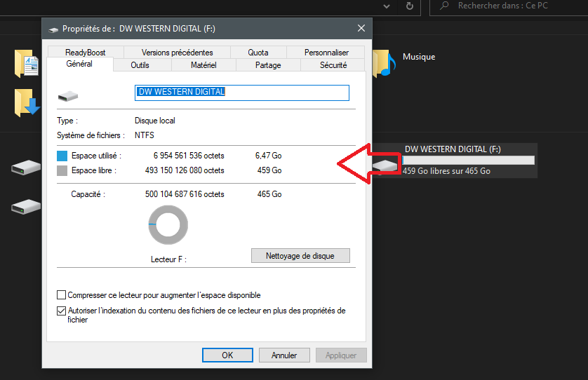Go to the Partage tab
This screenshot has width=588, height=380.
point(268,65)
